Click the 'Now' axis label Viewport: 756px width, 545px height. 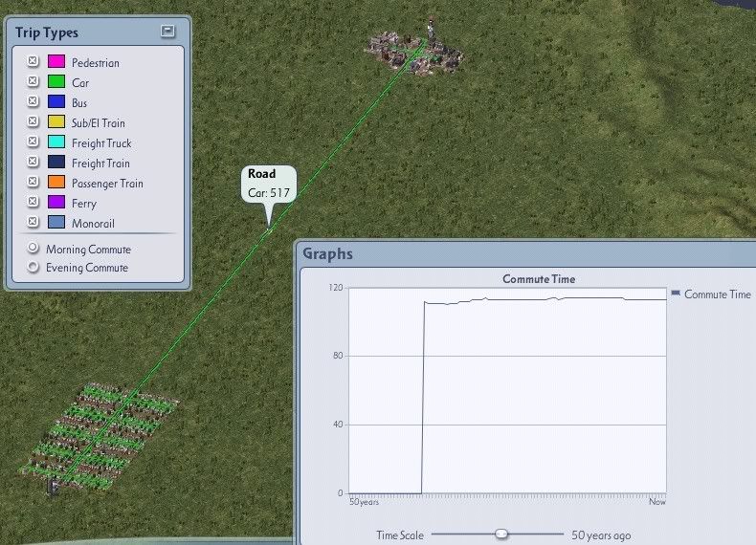coord(657,502)
